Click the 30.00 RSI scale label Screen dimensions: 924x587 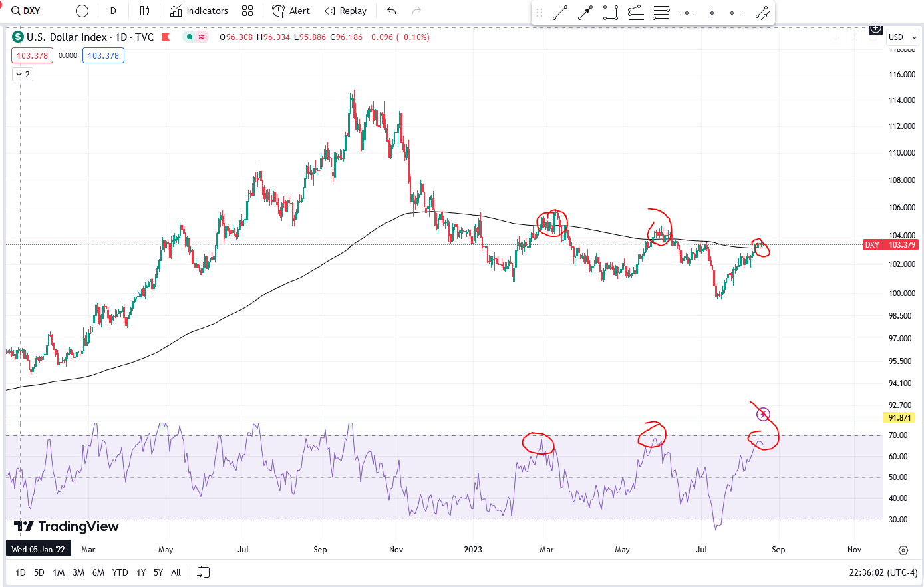(x=898, y=520)
